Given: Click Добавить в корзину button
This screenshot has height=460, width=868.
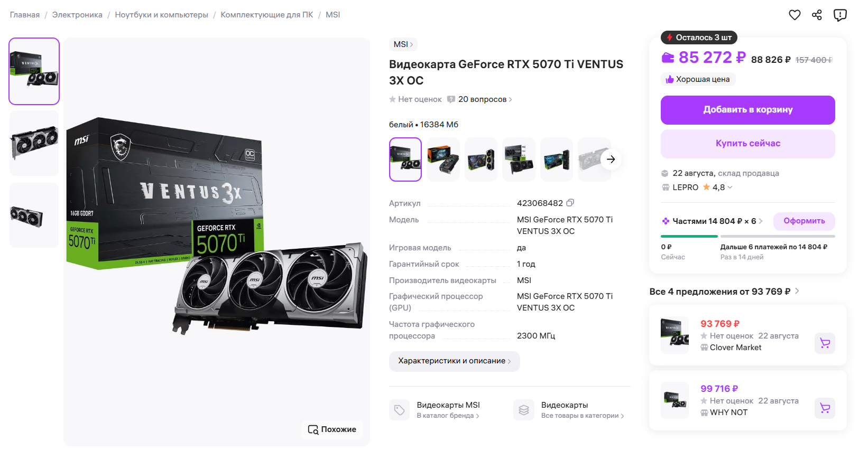Looking at the screenshot, I should [747, 110].
